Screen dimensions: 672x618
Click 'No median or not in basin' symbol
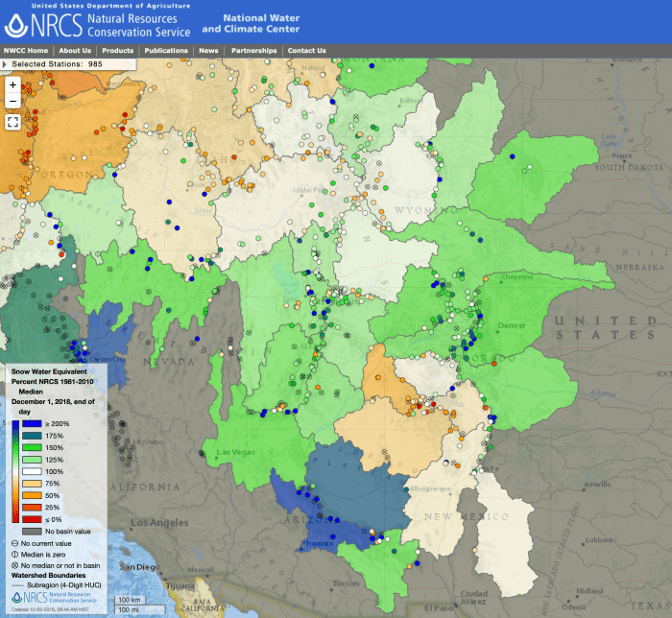point(12,565)
